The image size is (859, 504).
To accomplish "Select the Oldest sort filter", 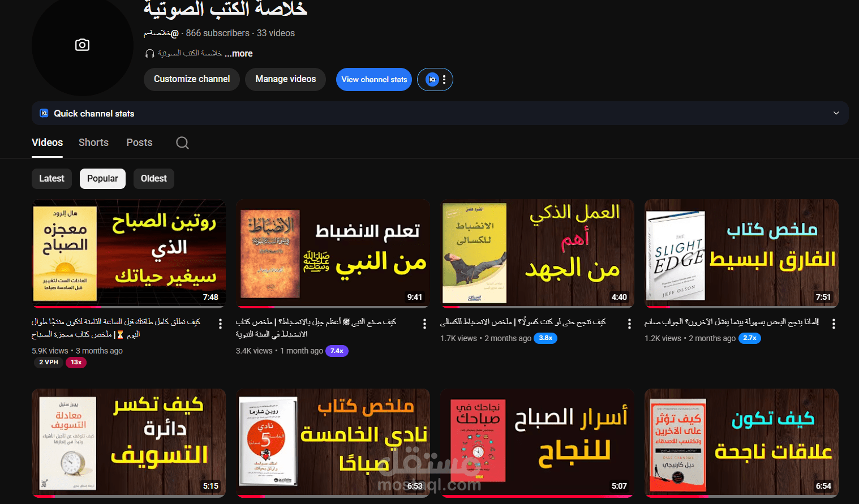I will click(x=154, y=179).
